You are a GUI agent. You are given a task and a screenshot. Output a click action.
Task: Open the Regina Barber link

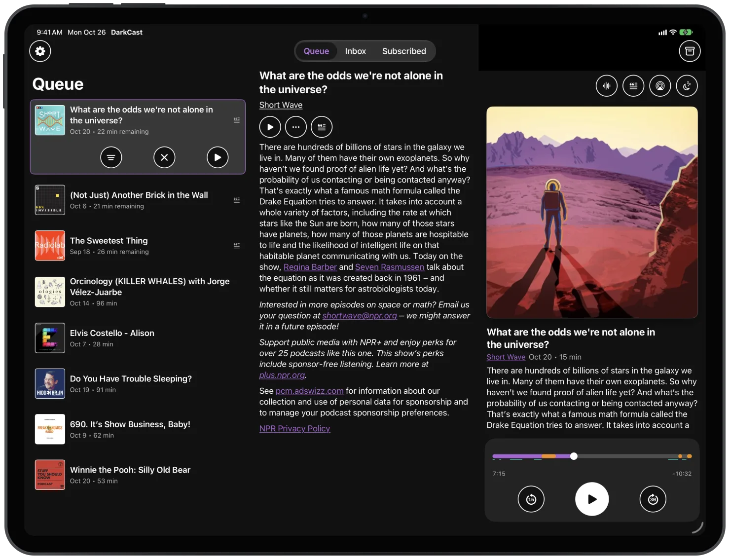tap(310, 267)
